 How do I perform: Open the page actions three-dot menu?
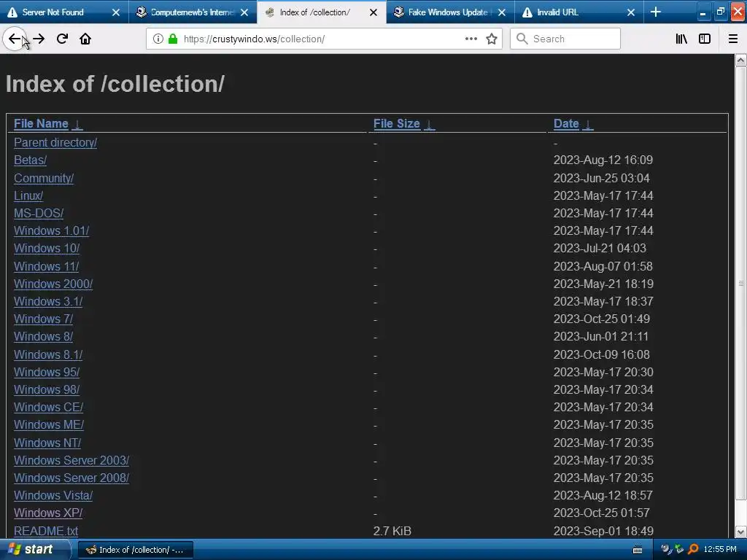tap(471, 39)
